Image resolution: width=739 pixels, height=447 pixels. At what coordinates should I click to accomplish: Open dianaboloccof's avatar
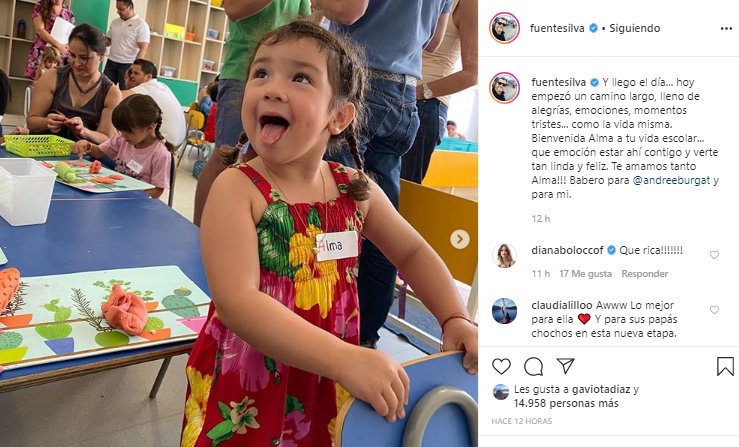coord(504,256)
